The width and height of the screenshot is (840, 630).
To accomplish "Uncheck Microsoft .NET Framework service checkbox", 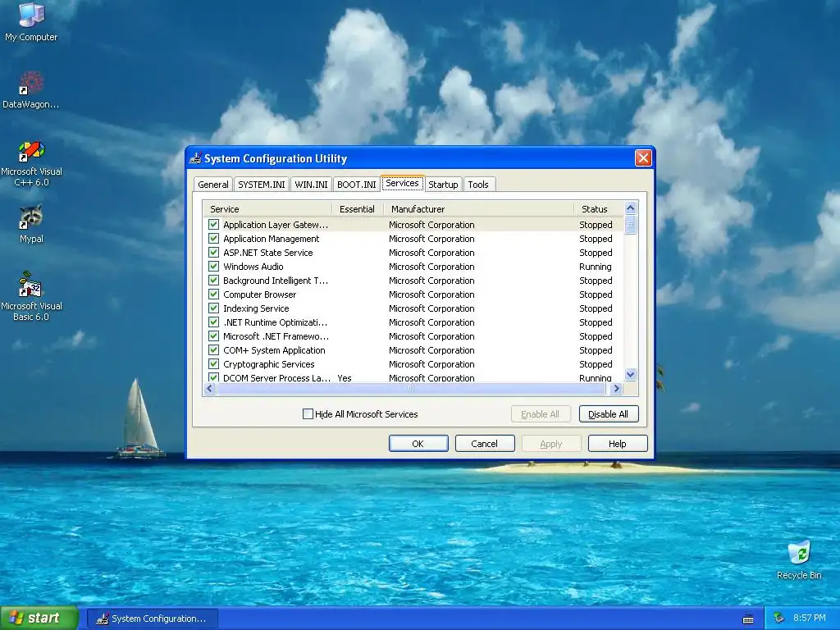I will (x=214, y=336).
